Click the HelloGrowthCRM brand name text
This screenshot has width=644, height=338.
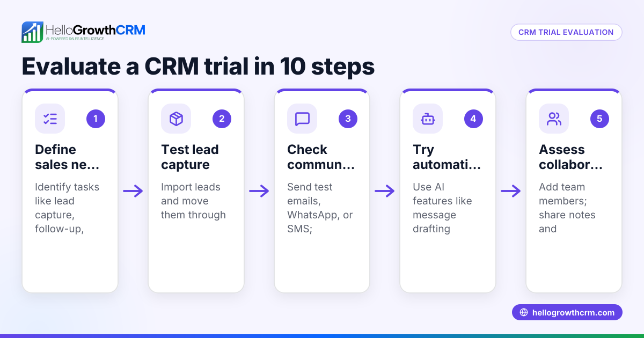point(96,30)
